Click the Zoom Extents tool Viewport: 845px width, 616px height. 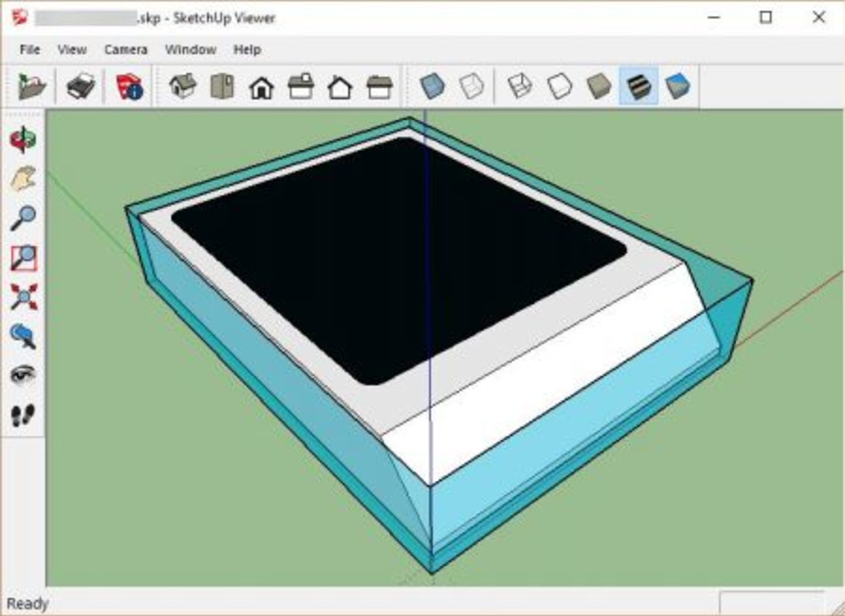[x=24, y=297]
